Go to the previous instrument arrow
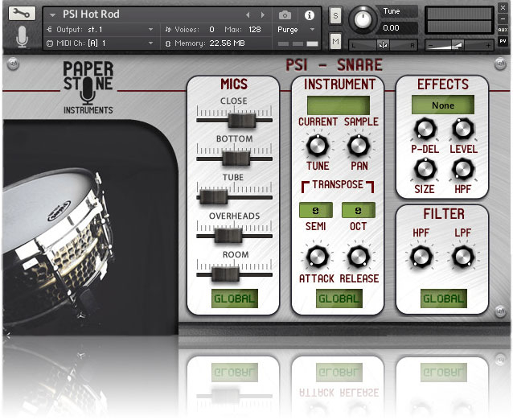The height and width of the screenshot is (420, 513). pos(248,14)
